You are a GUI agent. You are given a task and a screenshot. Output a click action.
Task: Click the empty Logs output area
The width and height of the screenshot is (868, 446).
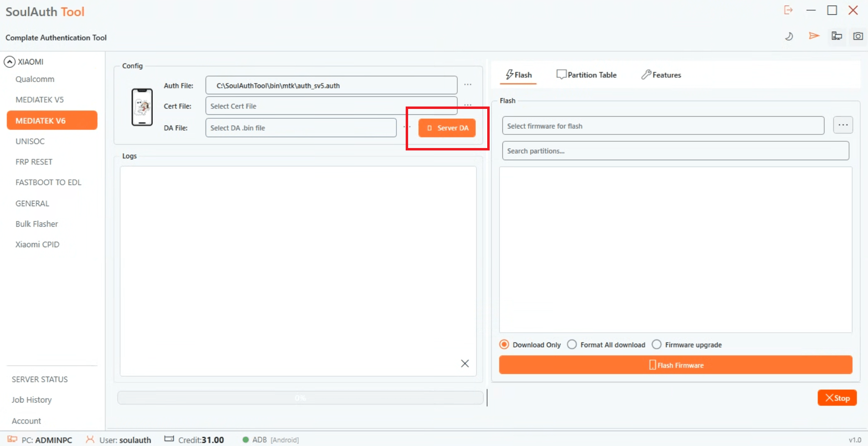(x=298, y=271)
